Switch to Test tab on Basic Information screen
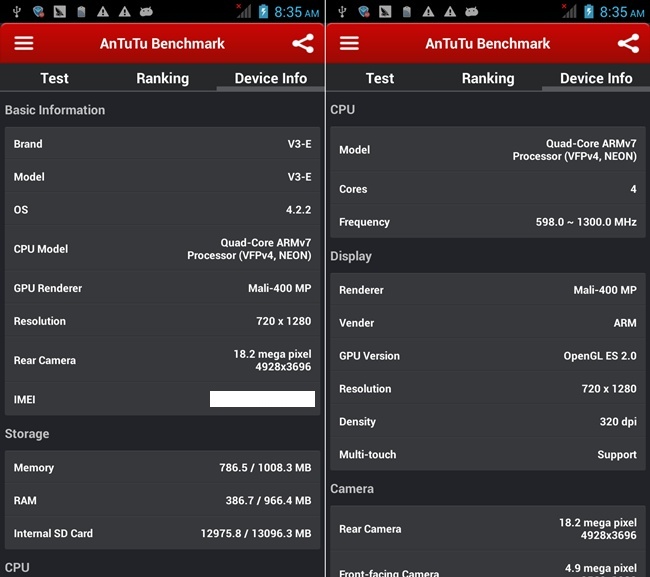This screenshot has height=577, width=650. pyautogui.click(x=54, y=78)
